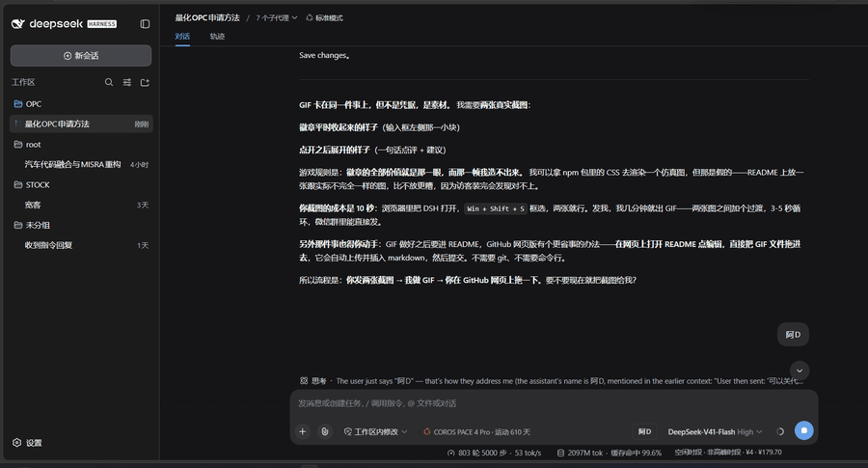Screen dimensions: 868x468
Task: Focus the message input field
Action: coord(554,403)
